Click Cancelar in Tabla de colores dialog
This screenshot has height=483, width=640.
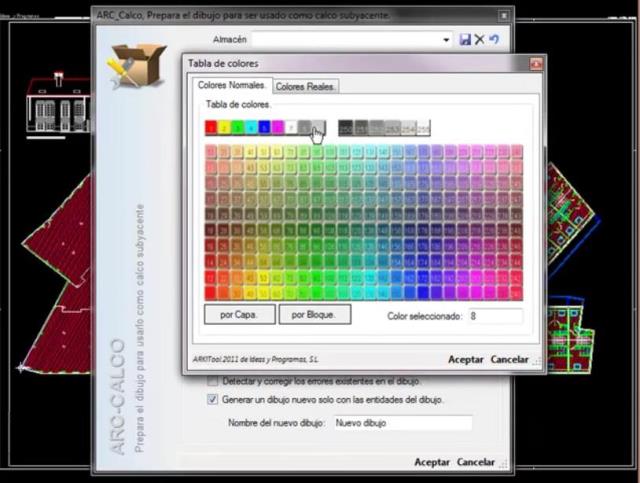tap(509, 360)
